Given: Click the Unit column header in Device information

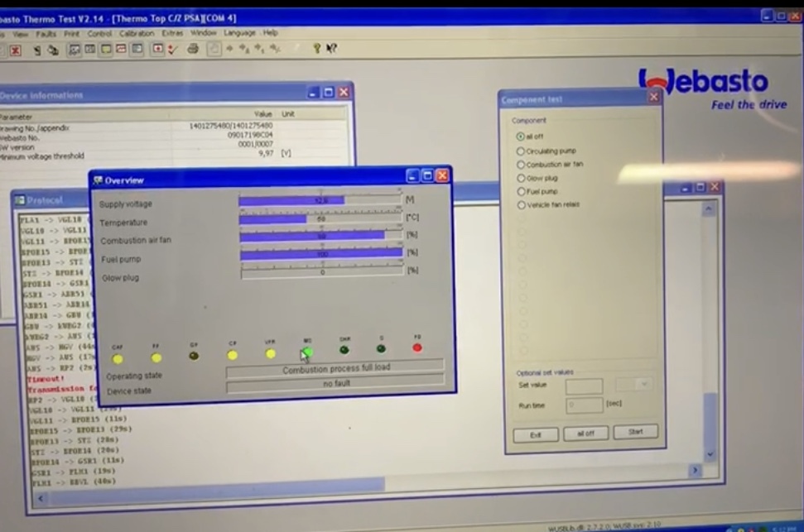Looking at the screenshot, I should tap(288, 114).
